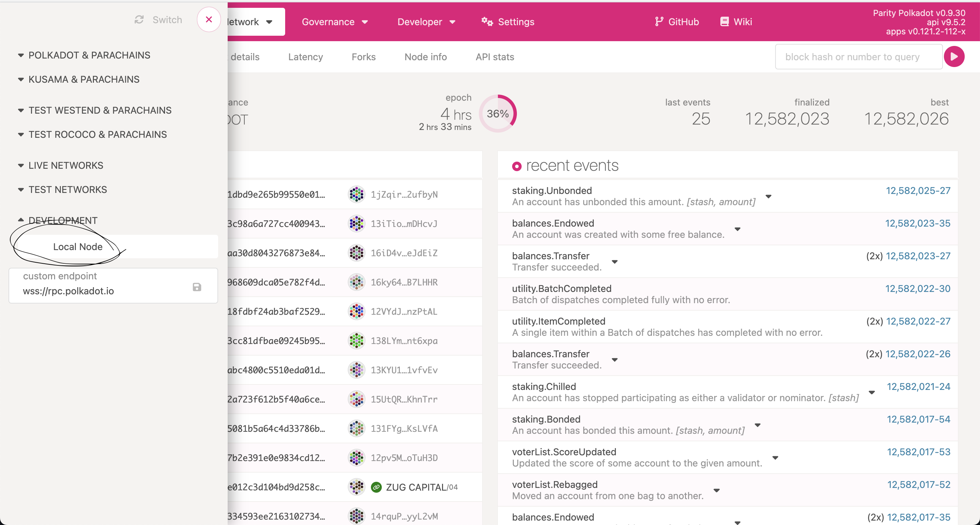Expand staking.Unbonded event details

point(768,197)
